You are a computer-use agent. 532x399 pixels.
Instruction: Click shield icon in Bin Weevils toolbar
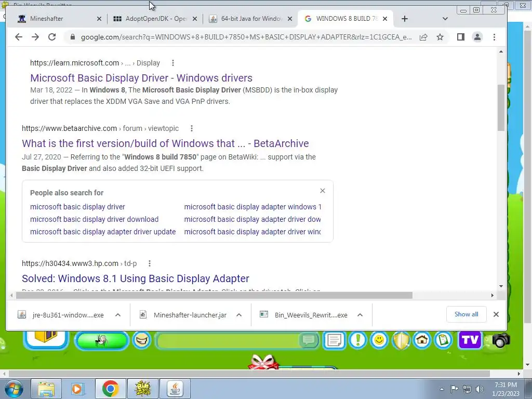point(401,340)
